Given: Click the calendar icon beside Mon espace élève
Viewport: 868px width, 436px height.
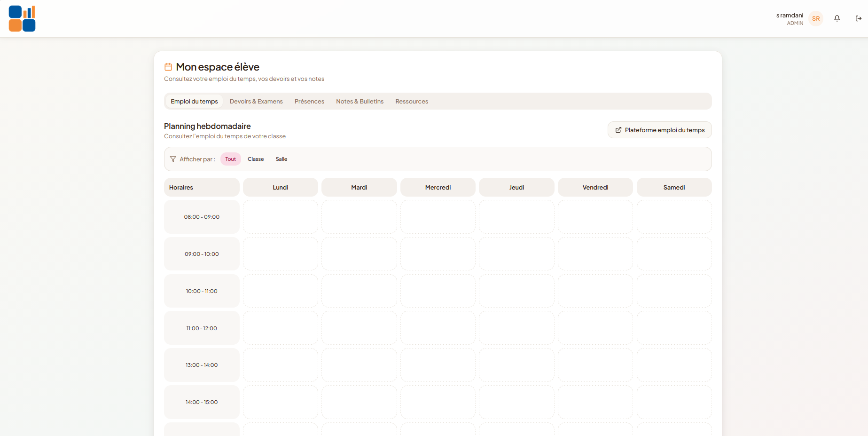Looking at the screenshot, I should click(168, 67).
